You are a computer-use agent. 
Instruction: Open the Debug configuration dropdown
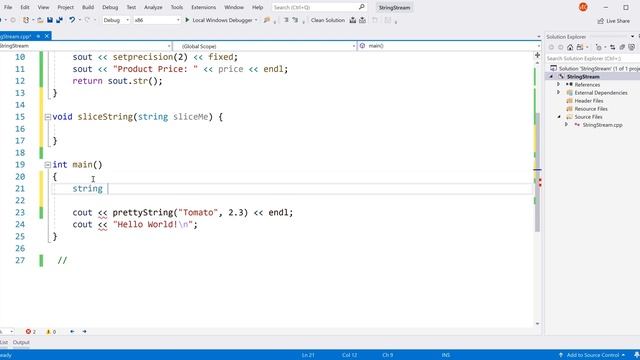point(116,20)
